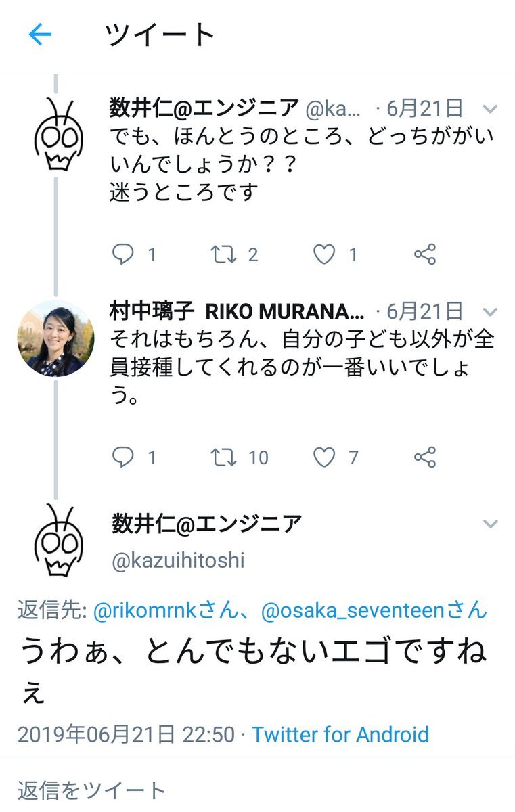Open dropdown chevron on first tweet

(x=490, y=109)
